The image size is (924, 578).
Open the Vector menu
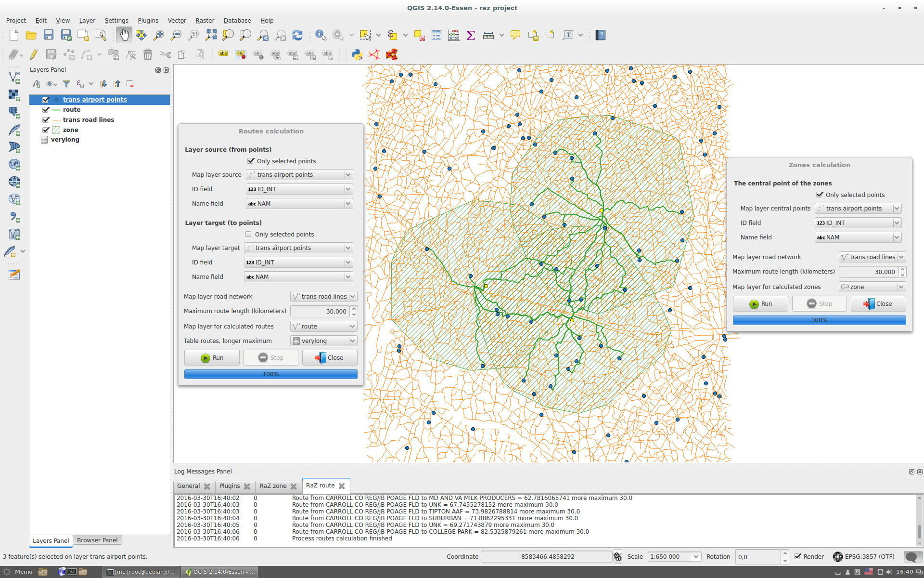177,20
